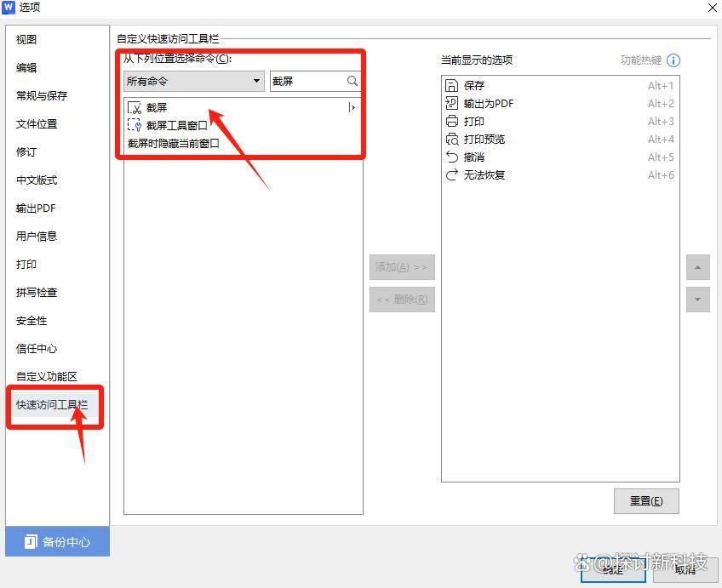The width and height of the screenshot is (722, 588).
Task: Select the 无法恢复 redo icon
Action: pos(452,175)
